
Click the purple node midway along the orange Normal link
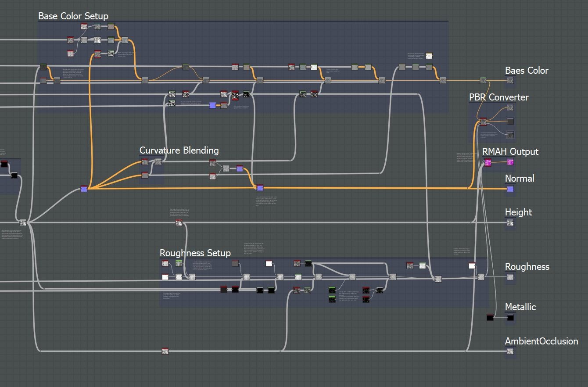click(x=260, y=188)
